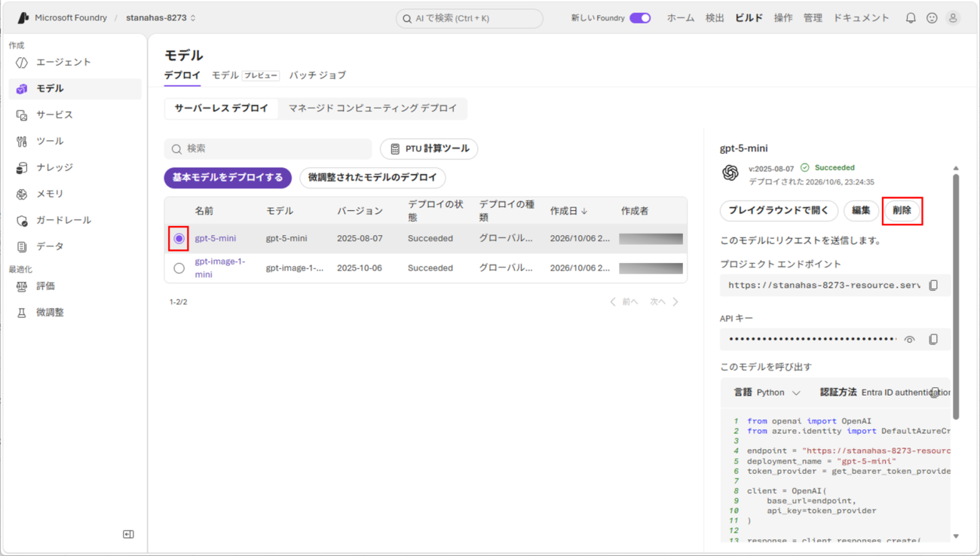Viewport: 980px width, 556px height.
Task: Open the stanahas-8273 project switcher
Action: point(161,18)
